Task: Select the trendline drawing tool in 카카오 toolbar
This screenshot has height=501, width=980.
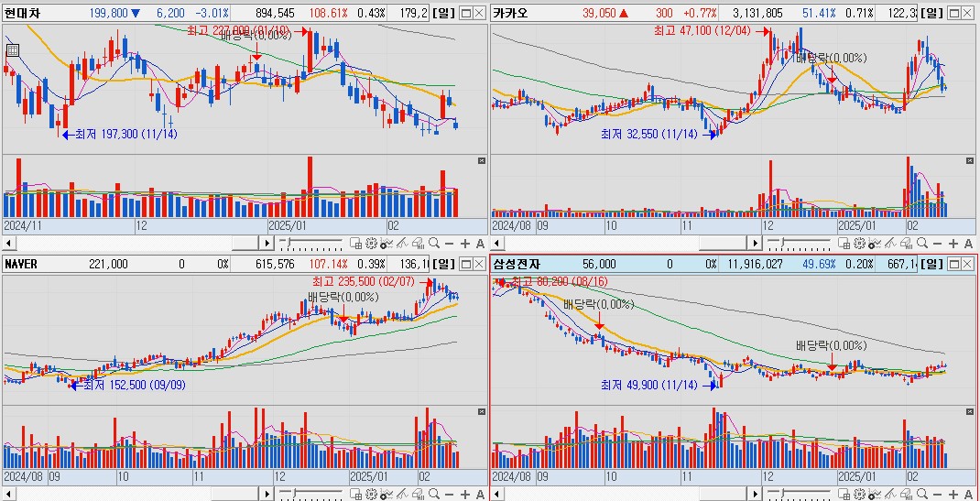Action: click(x=890, y=243)
